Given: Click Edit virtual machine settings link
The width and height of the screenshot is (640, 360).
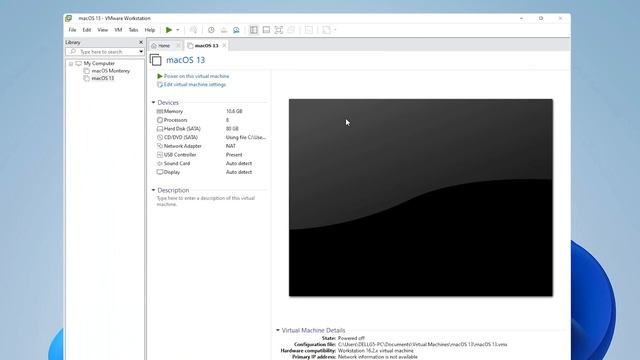Looking at the screenshot, I should pyautogui.click(x=195, y=84).
